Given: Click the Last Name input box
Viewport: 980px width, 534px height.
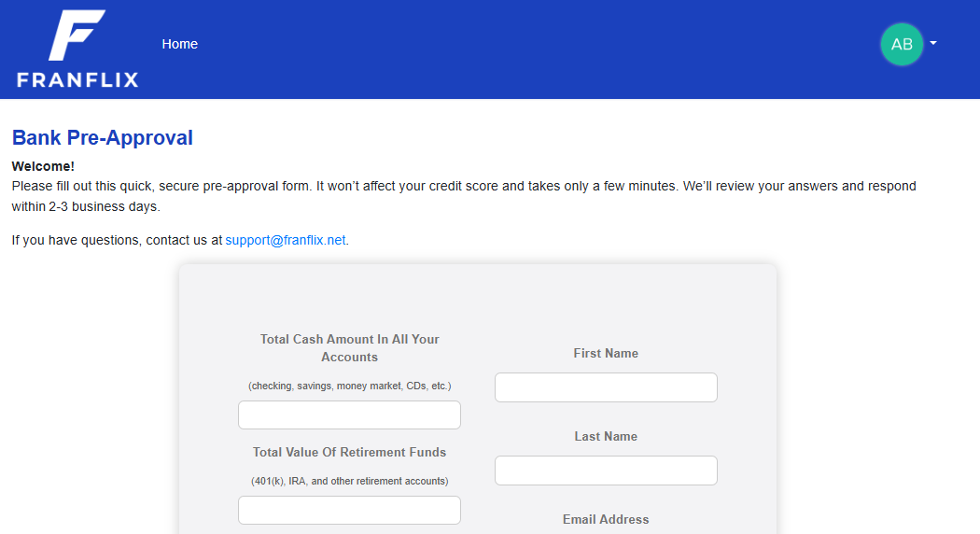Looking at the screenshot, I should point(606,471).
